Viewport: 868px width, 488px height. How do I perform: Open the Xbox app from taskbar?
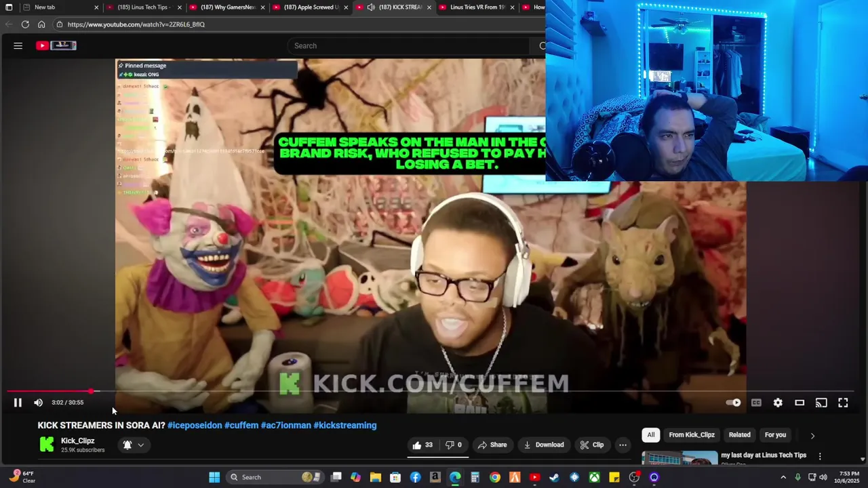coord(594,477)
